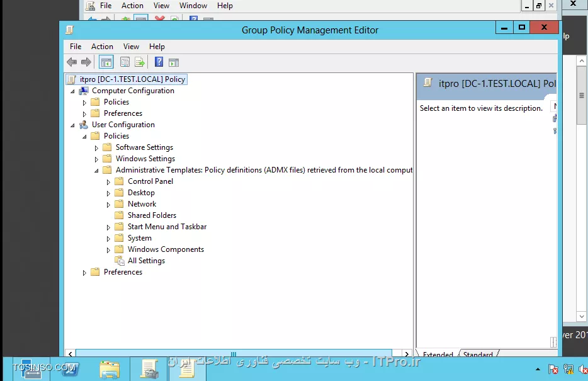
Task: Expand the Windows Components node
Action: coord(108,250)
